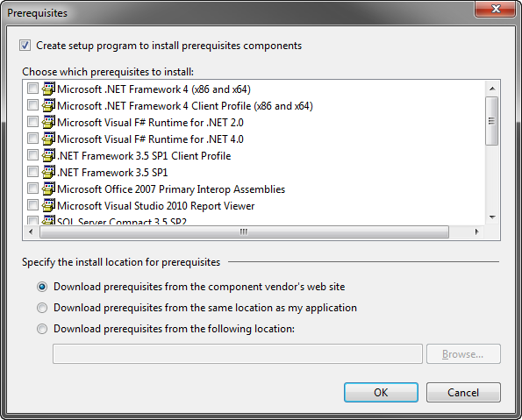Check Microsoft .NET Framework 4 (x86 and x64)
This screenshot has width=522, height=420.
tap(32, 89)
